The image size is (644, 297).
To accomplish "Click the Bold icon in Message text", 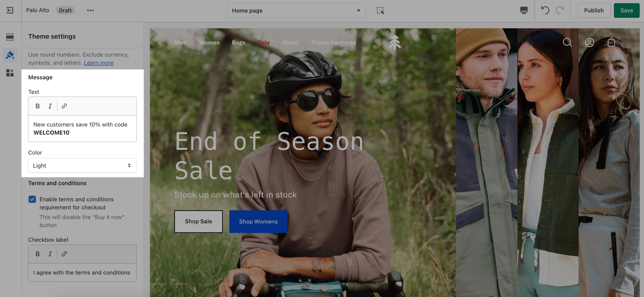I will [37, 106].
